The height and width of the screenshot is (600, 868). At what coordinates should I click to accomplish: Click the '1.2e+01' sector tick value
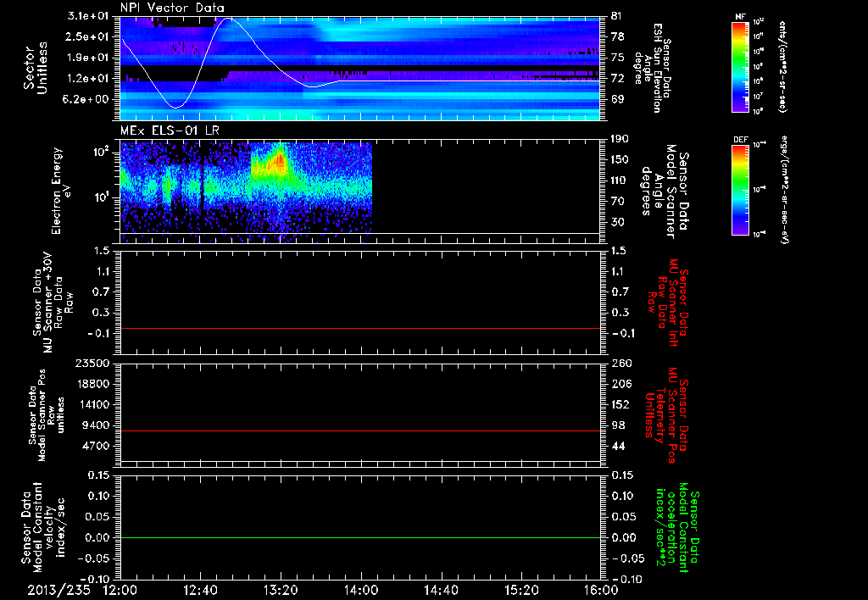pos(87,79)
